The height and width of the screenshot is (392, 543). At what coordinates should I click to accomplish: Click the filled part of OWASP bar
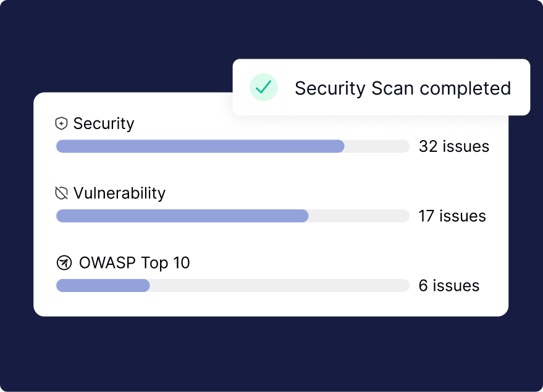coord(103,286)
